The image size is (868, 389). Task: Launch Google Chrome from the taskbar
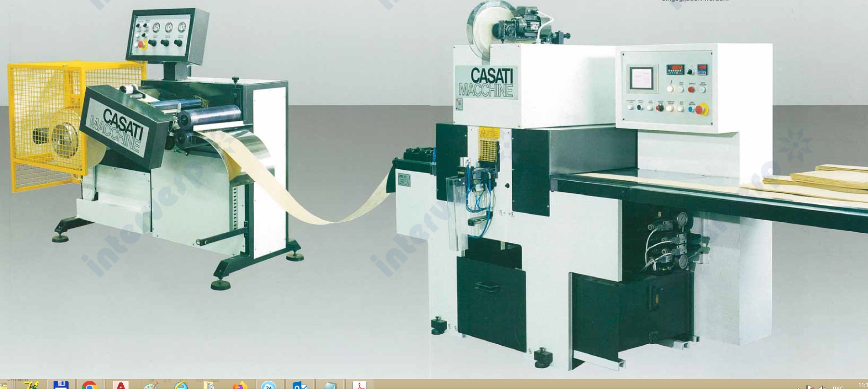pos(90,385)
